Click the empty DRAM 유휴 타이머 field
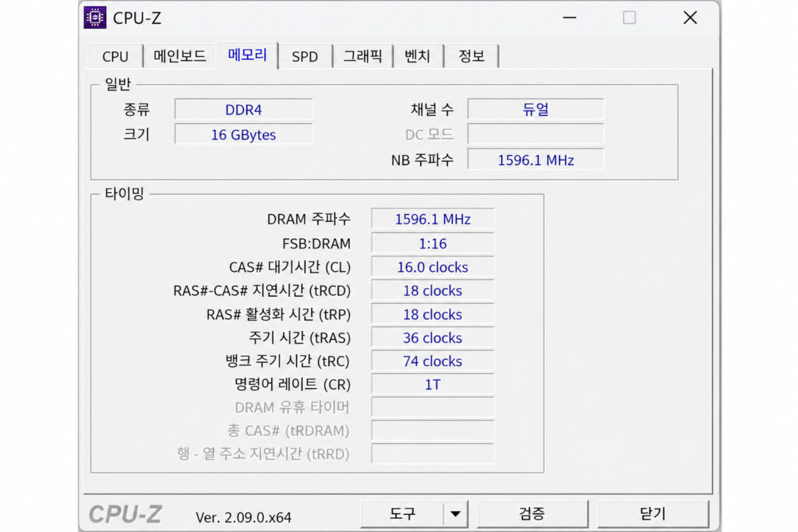 pyautogui.click(x=433, y=407)
